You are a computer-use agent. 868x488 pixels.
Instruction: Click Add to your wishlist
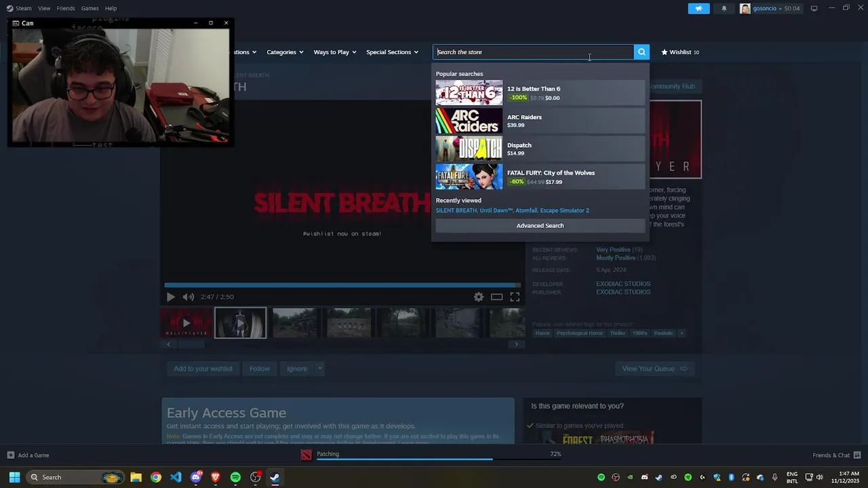click(x=203, y=369)
